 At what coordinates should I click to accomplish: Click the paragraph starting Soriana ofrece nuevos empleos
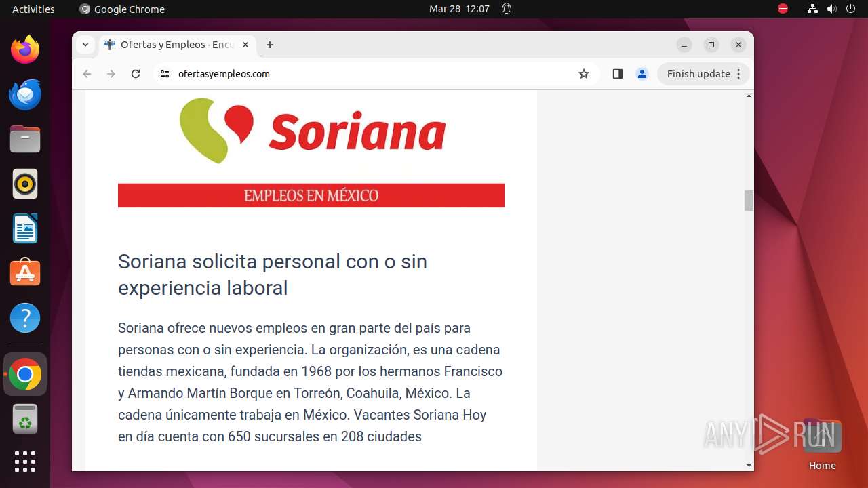click(311, 382)
